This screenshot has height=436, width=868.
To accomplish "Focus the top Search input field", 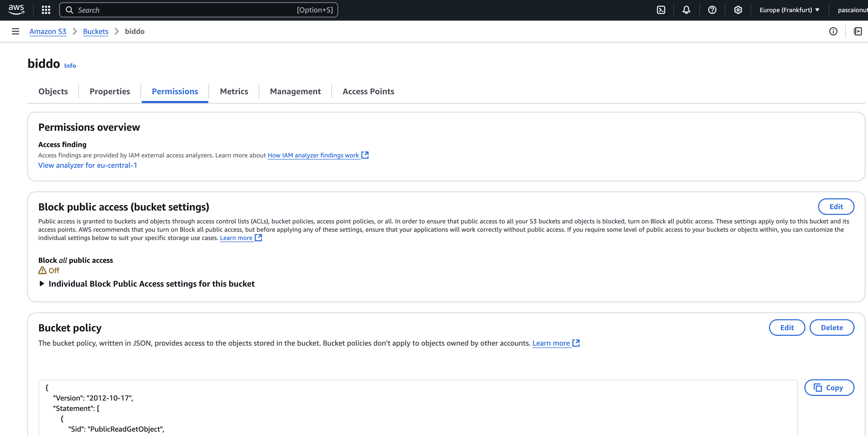I will pos(198,10).
